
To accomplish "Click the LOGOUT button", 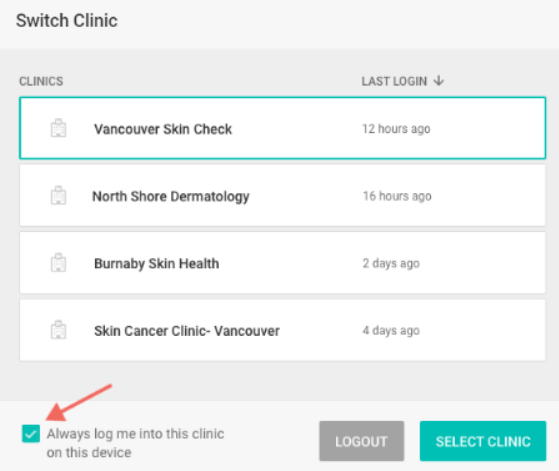I will pos(361,441).
